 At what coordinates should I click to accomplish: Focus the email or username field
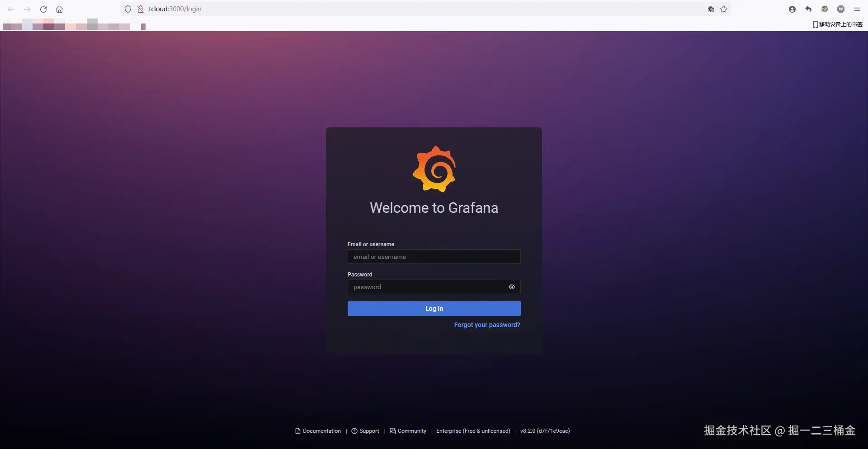point(434,257)
